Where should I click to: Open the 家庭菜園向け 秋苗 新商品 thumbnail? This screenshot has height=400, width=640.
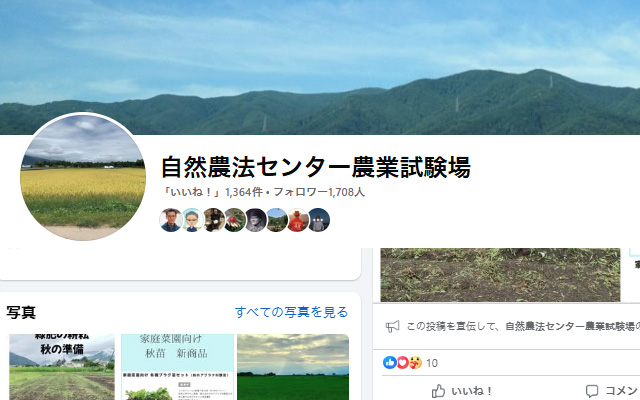tap(177, 367)
